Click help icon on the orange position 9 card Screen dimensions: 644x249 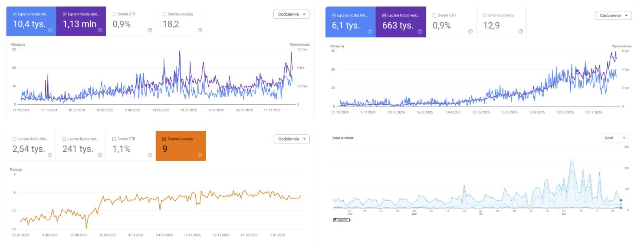pos(200,155)
